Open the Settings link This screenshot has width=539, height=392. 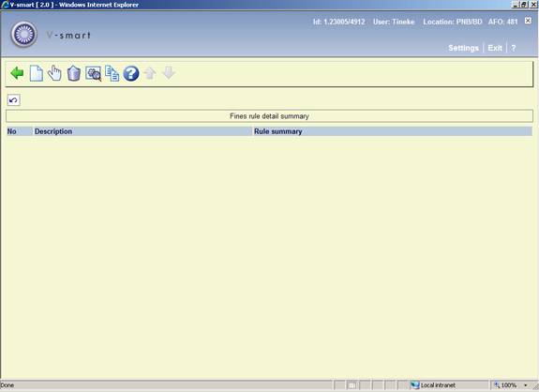coord(463,48)
